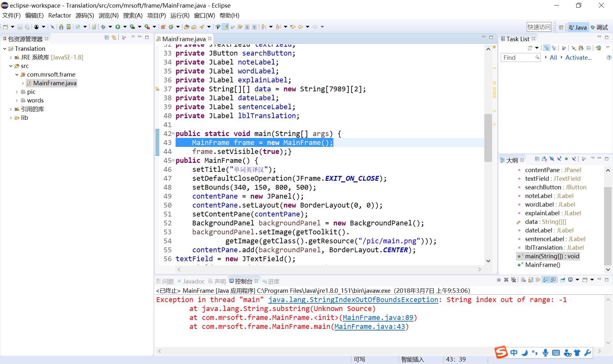This screenshot has width=613, height=364.
Task: Expand the pic package node
Action: [x=17, y=92]
